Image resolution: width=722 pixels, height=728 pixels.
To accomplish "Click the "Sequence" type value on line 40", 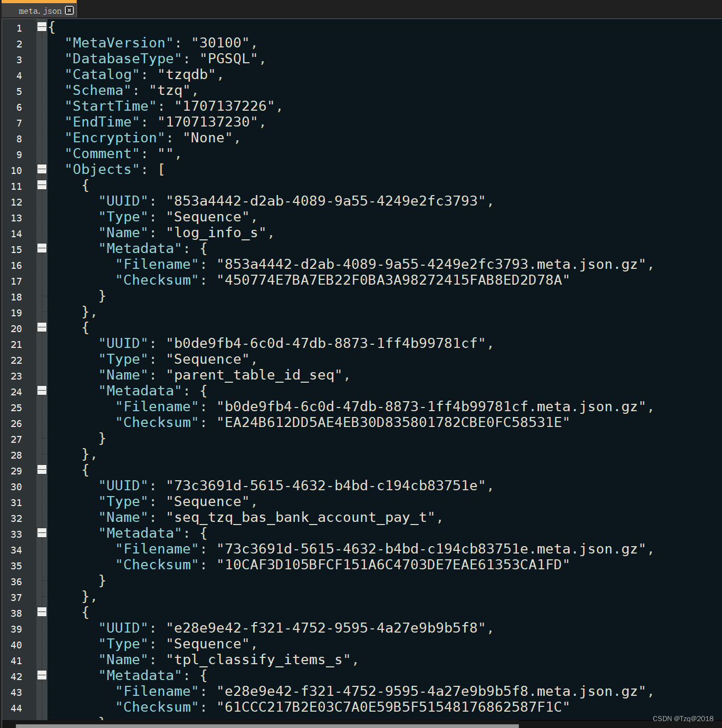I will pyautogui.click(x=208, y=644).
